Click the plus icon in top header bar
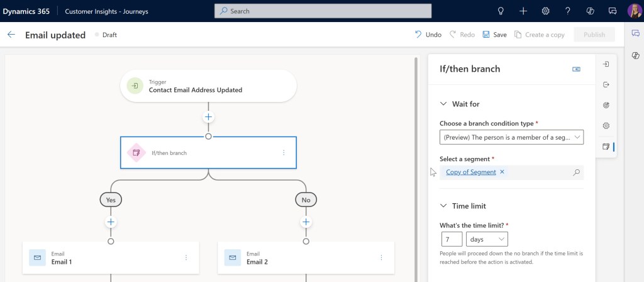 (x=523, y=11)
